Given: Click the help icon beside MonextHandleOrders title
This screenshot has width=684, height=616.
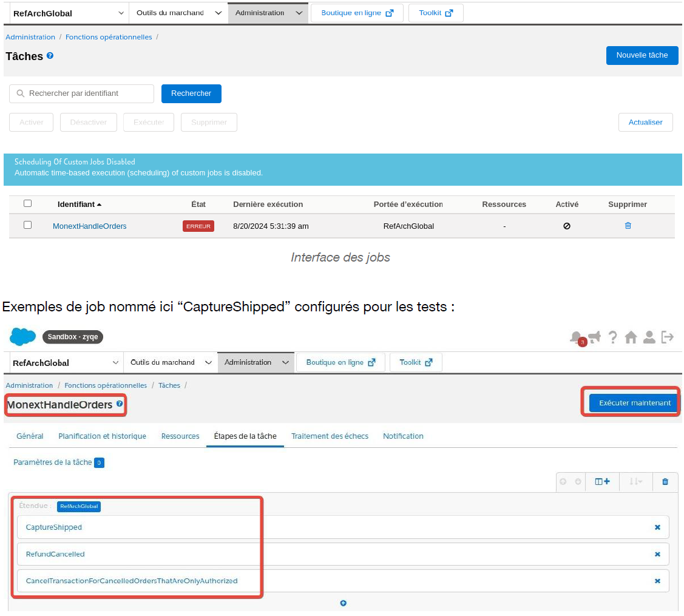Looking at the screenshot, I should [120, 404].
